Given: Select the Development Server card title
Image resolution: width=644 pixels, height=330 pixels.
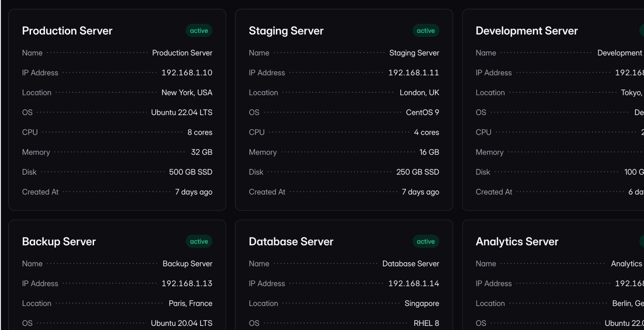Looking at the screenshot, I should [526, 31].
